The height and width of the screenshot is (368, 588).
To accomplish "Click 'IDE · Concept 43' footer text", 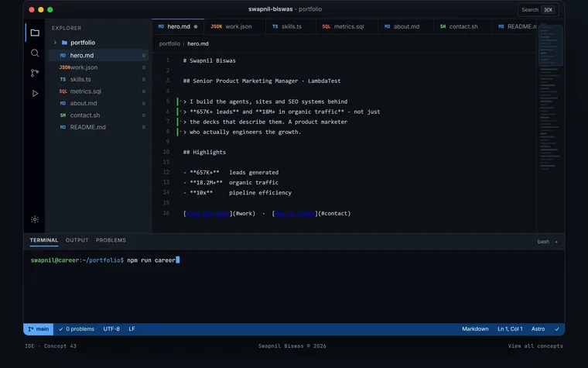I will (50, 346).
